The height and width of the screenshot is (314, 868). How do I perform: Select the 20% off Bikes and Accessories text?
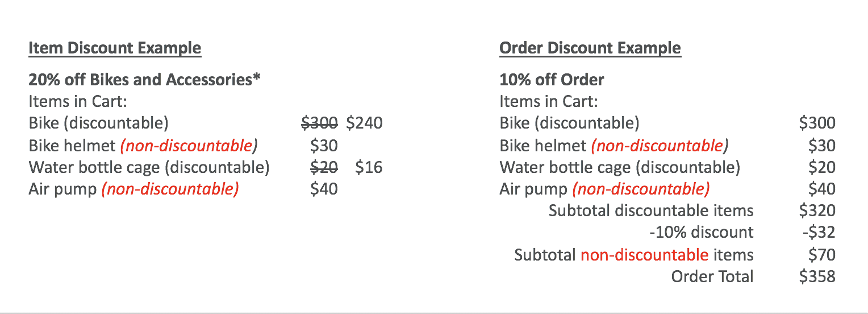tap(144, 79)
